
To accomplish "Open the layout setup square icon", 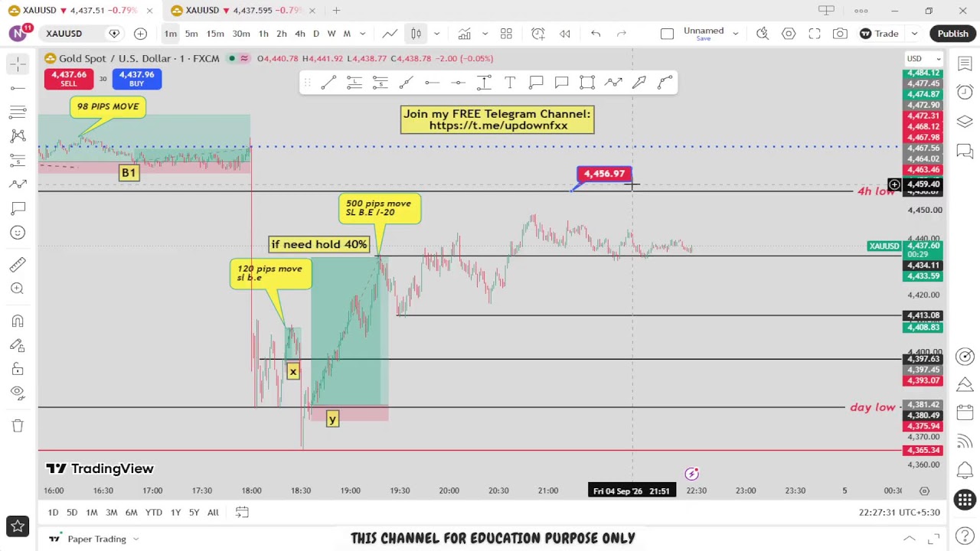I will pos(667,34).
